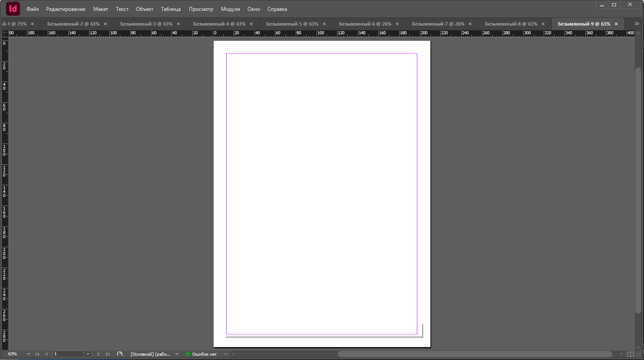Click the page number input field
The height and width of the screenshot is (360, 644).
click(x=68, y=354)
